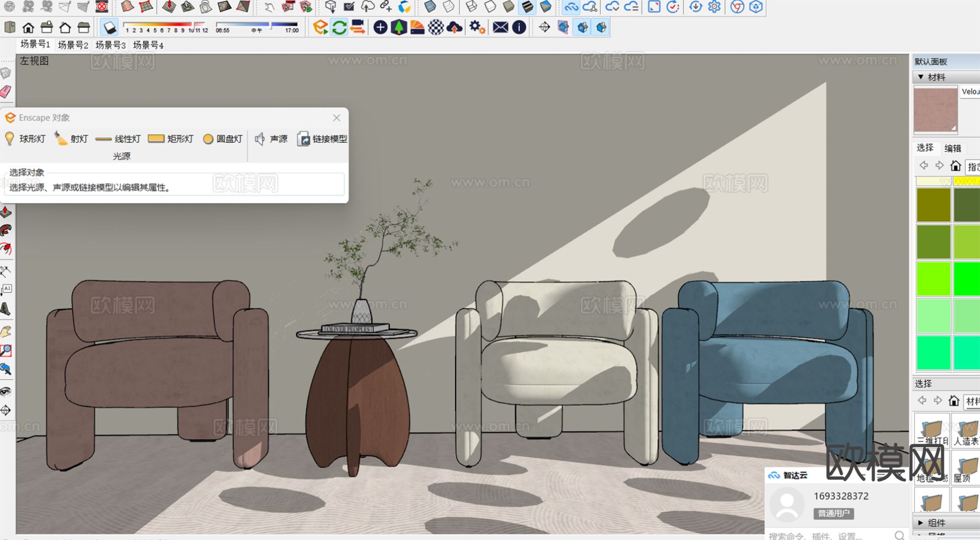Image resolution: width=980 pixels, height=540 pixels.
Task: Open Enscape settings gears icon
Action: (x=477, y=27)
